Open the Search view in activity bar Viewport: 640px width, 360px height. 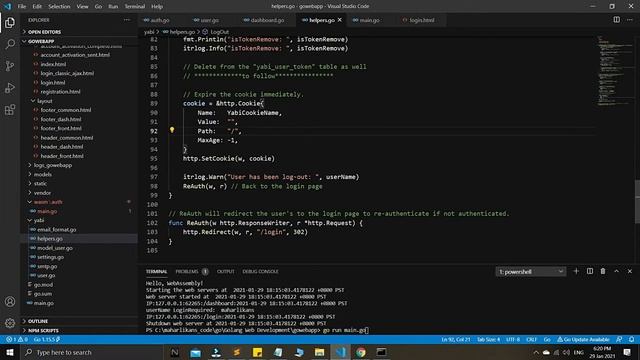click(x=10, y=44)
